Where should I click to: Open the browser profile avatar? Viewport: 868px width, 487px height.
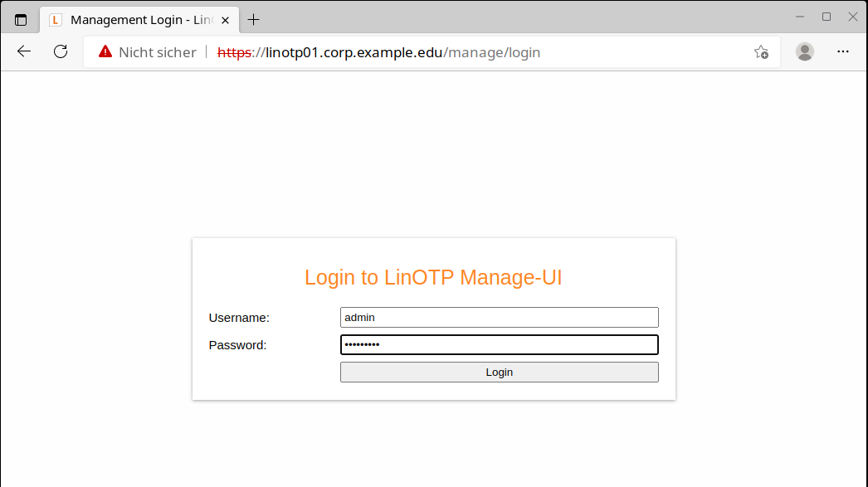(804, 51)
